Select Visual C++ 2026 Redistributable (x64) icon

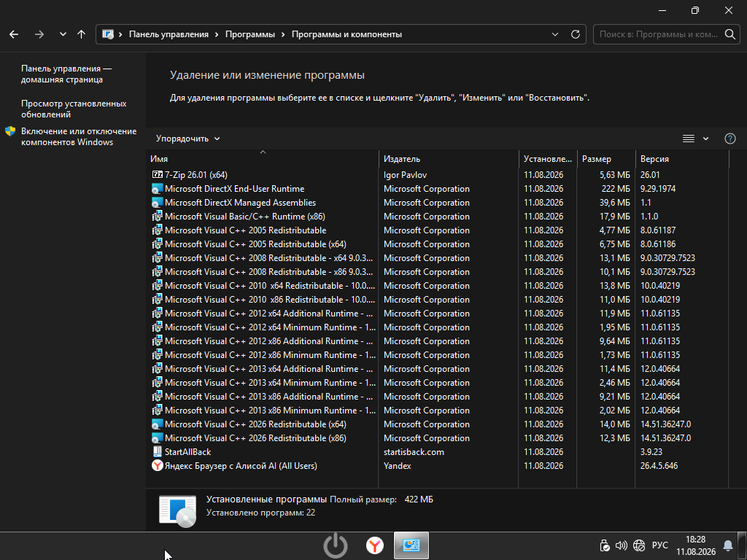[158, 424]
